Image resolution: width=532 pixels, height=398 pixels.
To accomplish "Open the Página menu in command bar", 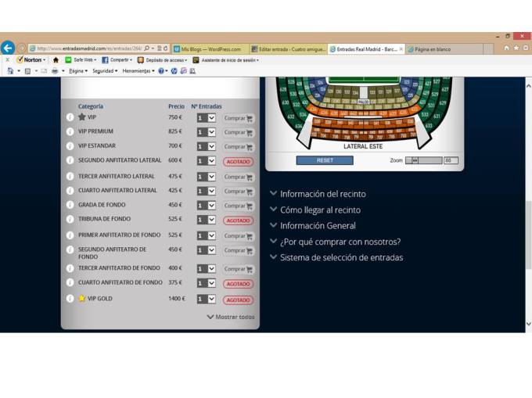I will tap(78, 71).
